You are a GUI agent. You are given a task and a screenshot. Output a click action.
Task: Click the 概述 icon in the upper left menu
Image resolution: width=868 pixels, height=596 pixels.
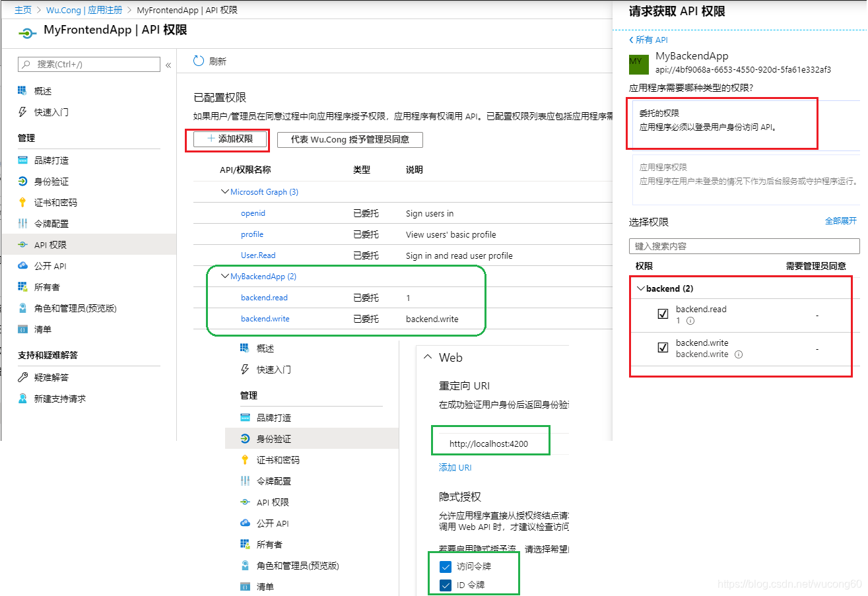(x=22, y=90)
